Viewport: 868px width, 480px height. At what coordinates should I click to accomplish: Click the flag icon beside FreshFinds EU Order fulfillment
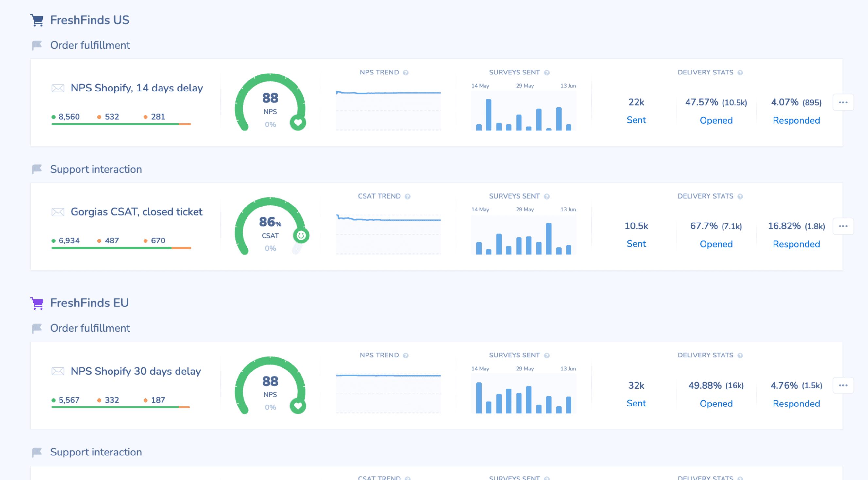37,328
